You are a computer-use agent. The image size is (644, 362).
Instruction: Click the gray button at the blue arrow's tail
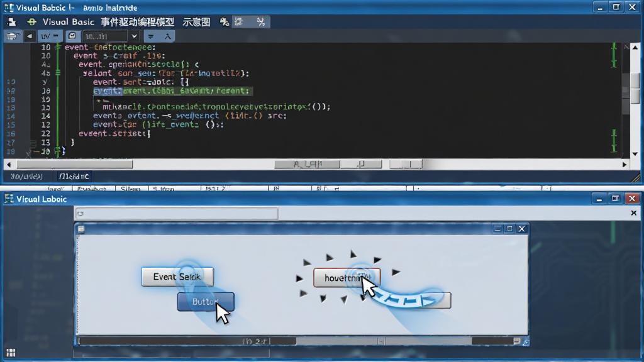click(x=441, y=300)
